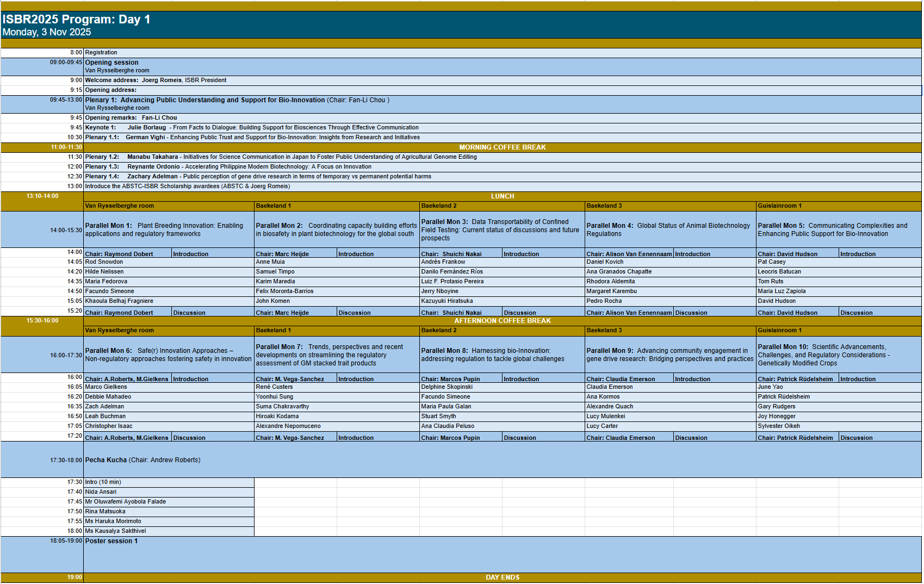
Task: Click the ISBR2025 Program: Day 1 title
Action: pos(76,20)
